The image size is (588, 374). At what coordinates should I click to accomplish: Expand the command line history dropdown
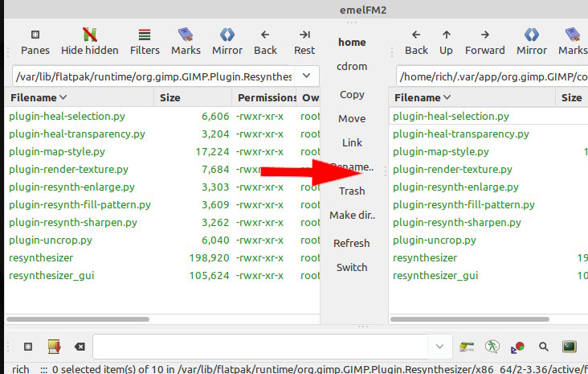(x=439, y=347)
